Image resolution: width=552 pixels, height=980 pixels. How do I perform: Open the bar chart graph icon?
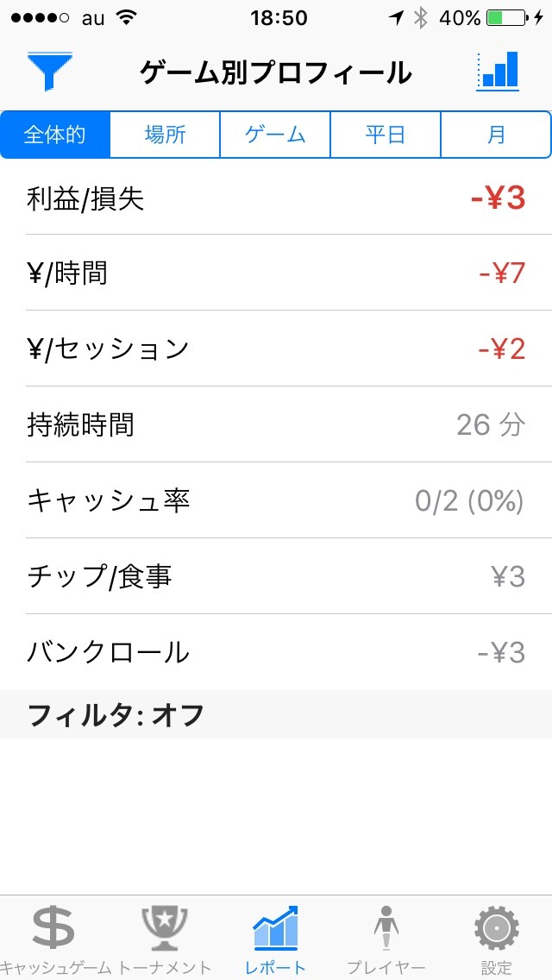click(498, 71)
